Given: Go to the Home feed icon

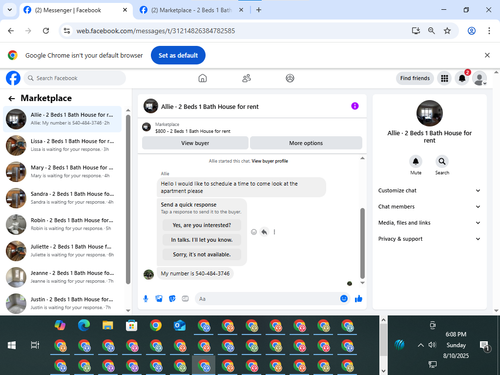Looking at the screenshot, I should (202, 78).
